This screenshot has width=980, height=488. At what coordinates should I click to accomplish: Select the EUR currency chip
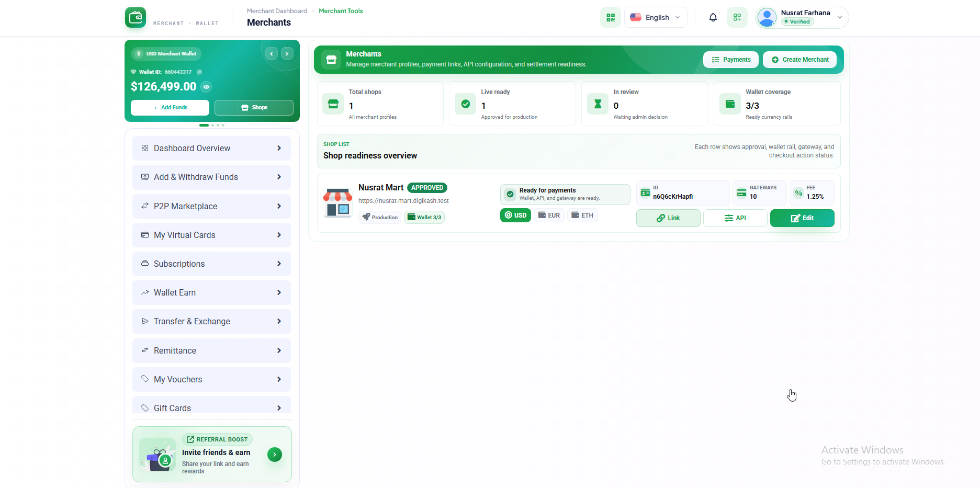(x=549, y=215)
